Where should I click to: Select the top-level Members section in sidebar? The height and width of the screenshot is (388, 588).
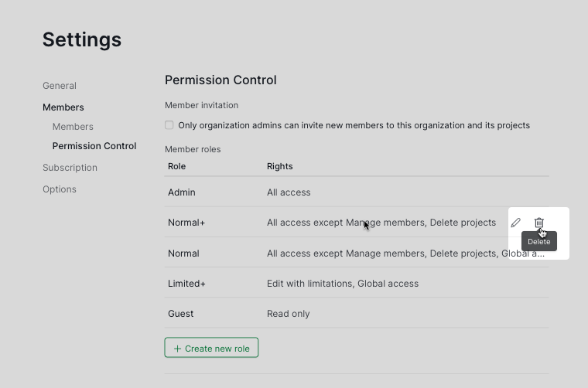pos(63,107)
